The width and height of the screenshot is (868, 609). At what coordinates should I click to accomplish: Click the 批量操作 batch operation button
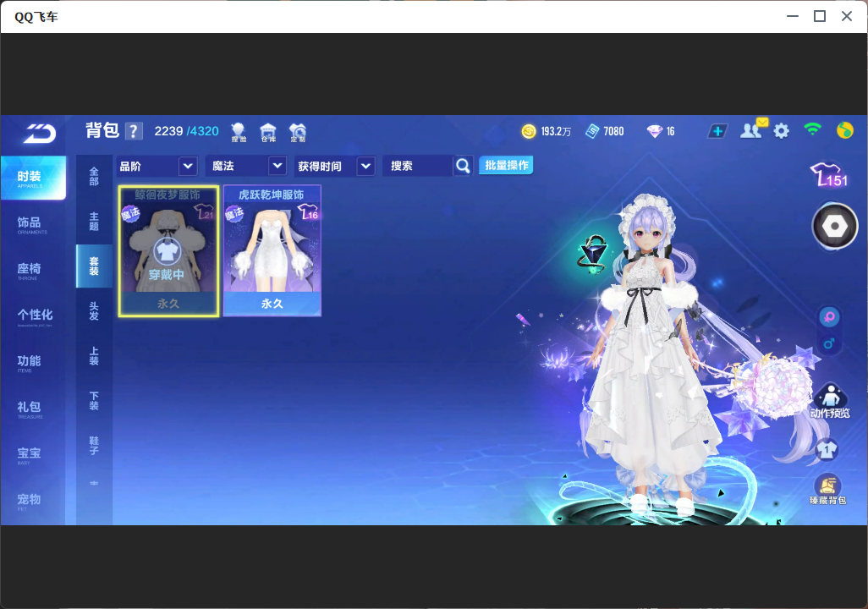(506, 166)
